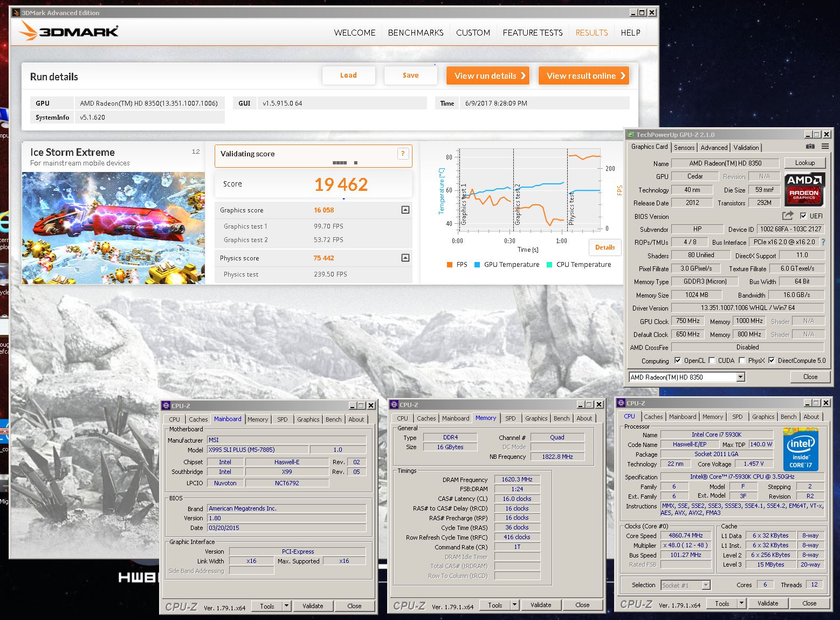
Task: Click the Load button in Run details
Action: click(348, 75)
